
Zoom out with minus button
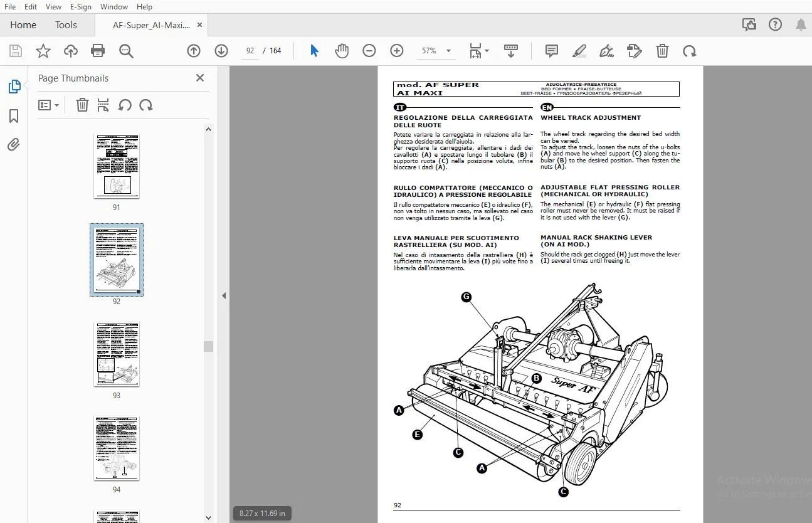(369, 51)
